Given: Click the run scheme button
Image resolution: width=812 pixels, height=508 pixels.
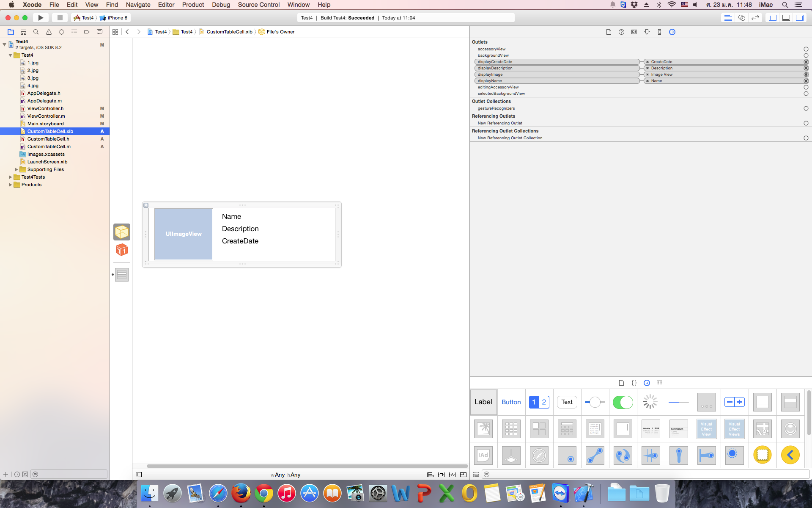Looking at the screenshot, I should (41, 17).
